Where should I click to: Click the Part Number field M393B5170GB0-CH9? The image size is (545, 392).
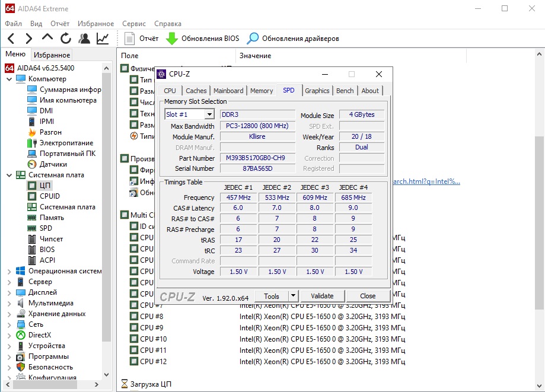(257, 158)
